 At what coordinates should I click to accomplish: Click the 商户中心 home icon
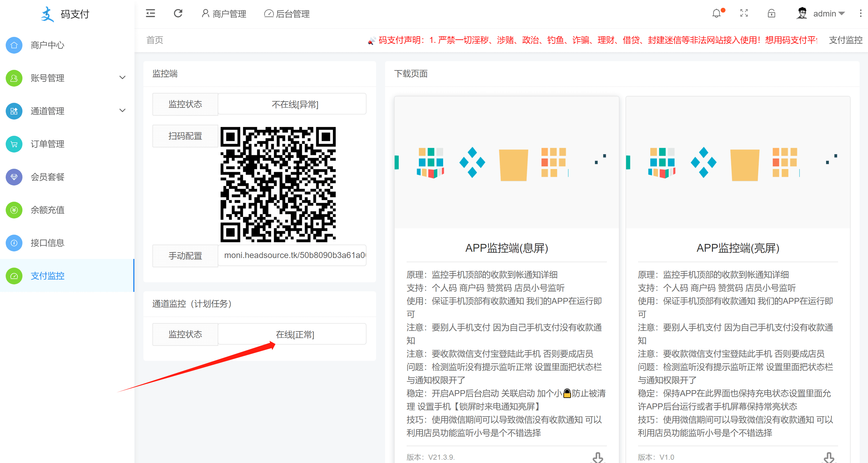pos(14,45)
